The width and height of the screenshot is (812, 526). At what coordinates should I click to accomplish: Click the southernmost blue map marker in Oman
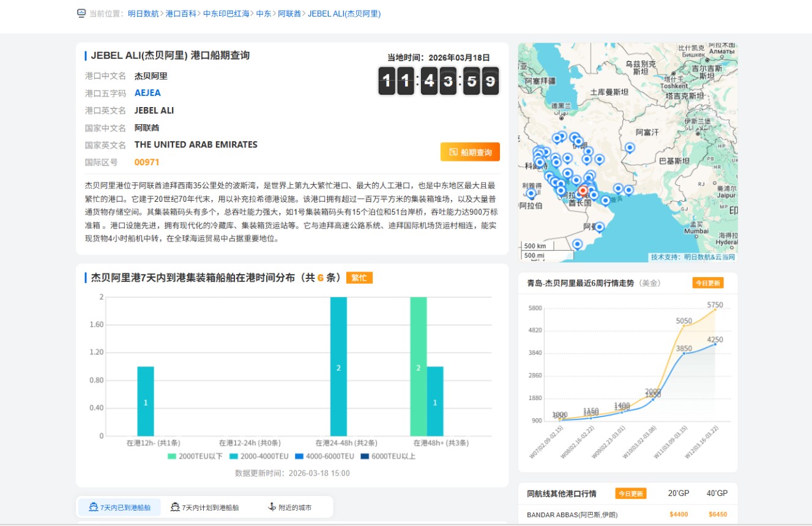[x=577, y=244]
